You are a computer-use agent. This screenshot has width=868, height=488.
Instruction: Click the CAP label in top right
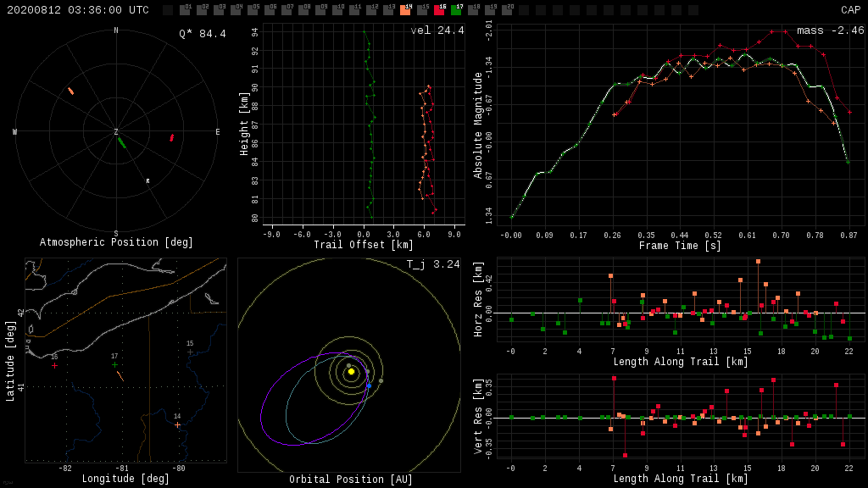(850, 10)
